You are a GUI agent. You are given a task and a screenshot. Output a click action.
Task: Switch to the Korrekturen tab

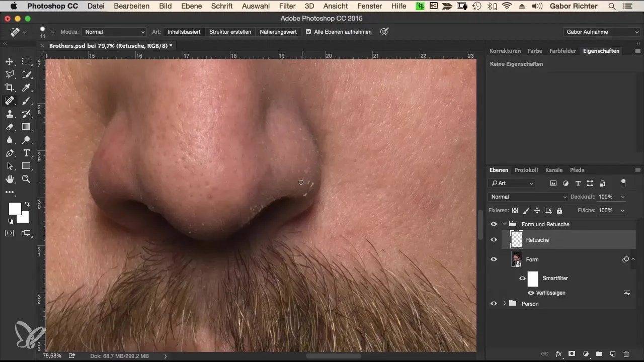(x=505, y=51)
